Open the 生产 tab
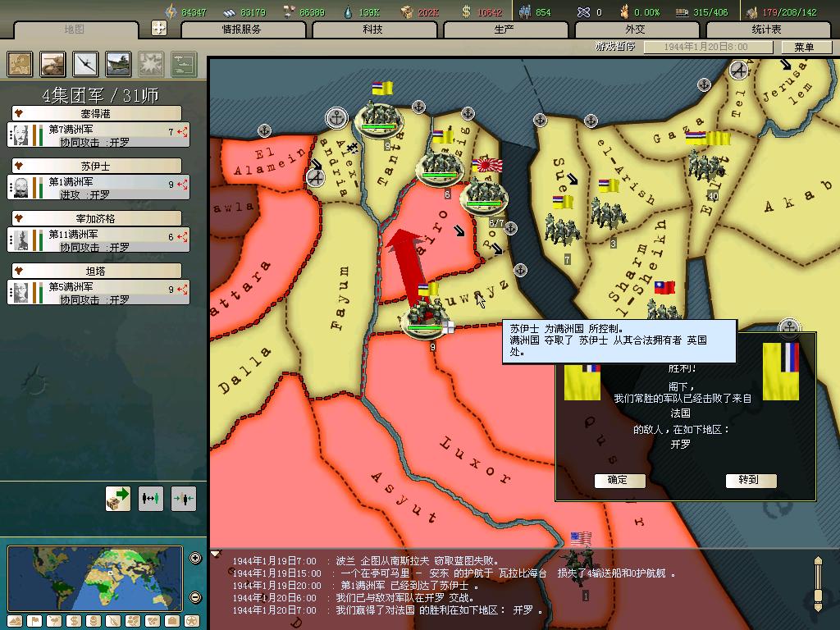The width and height of the screenshot is (840, 630). tap(504, 30)
